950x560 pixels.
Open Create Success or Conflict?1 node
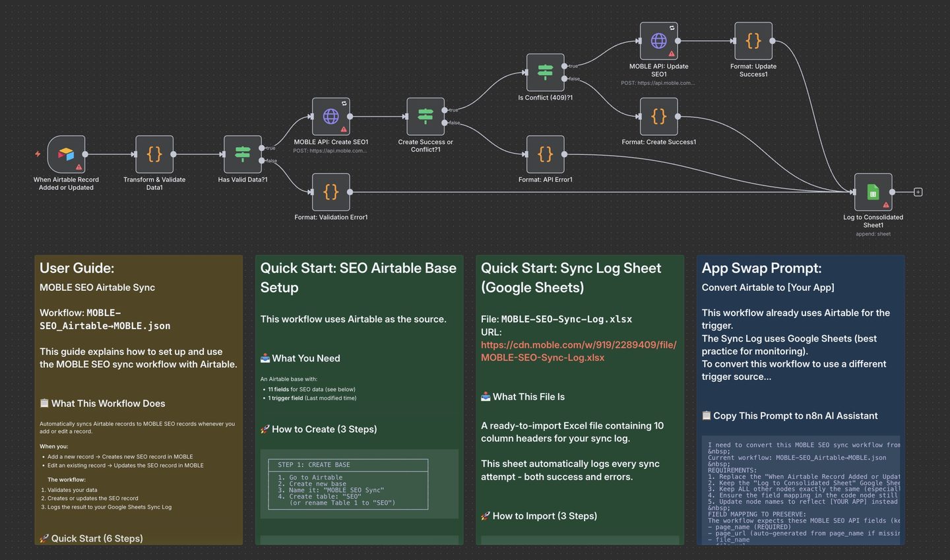pyautogui.click(x=426, y=117)
